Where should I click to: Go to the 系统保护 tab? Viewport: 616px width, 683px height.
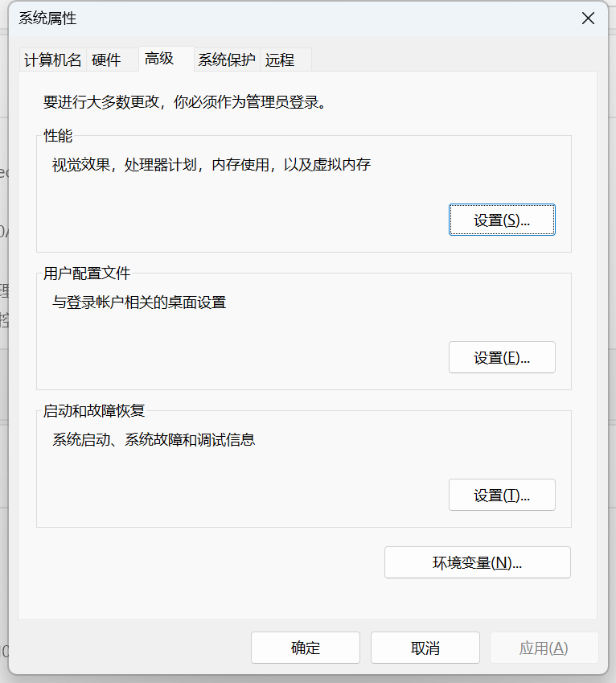(227, 60)
